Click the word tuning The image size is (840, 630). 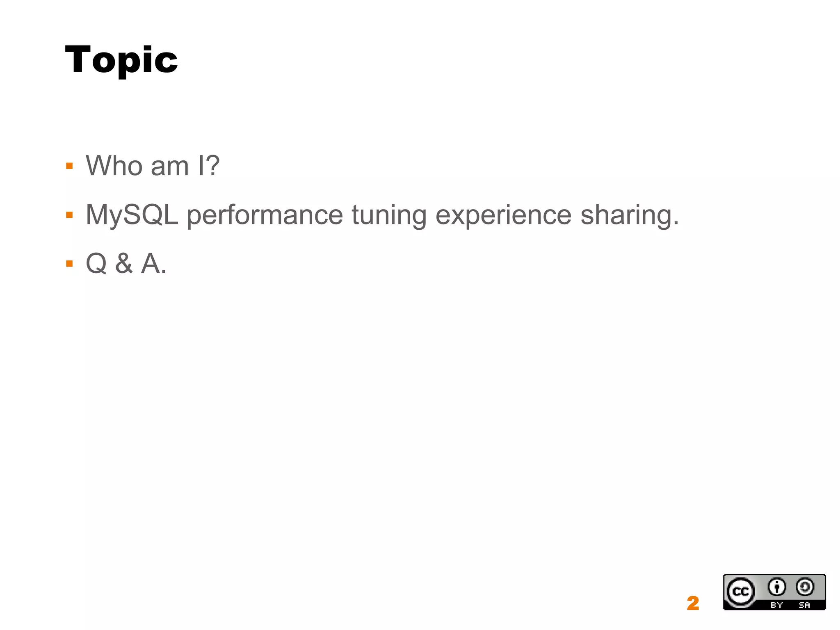389,215
